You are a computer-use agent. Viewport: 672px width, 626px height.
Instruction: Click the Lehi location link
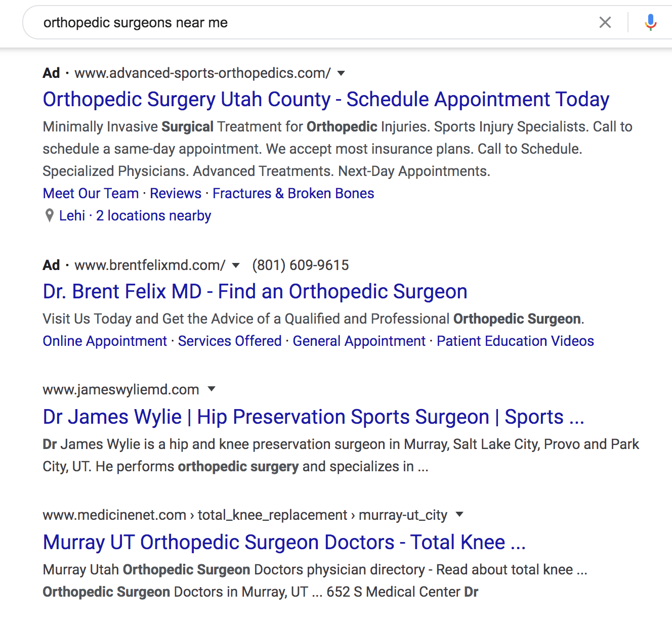[72, 216]
